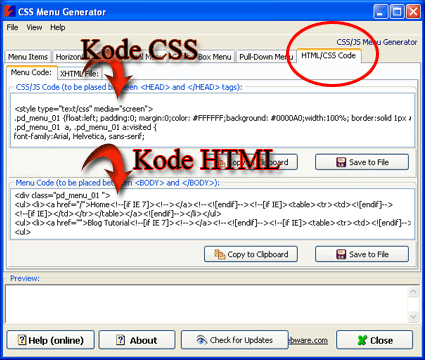Switch to the Pull-Down Menu tab
The height and width of the screenshot is (360, 425).
(266, 57)
